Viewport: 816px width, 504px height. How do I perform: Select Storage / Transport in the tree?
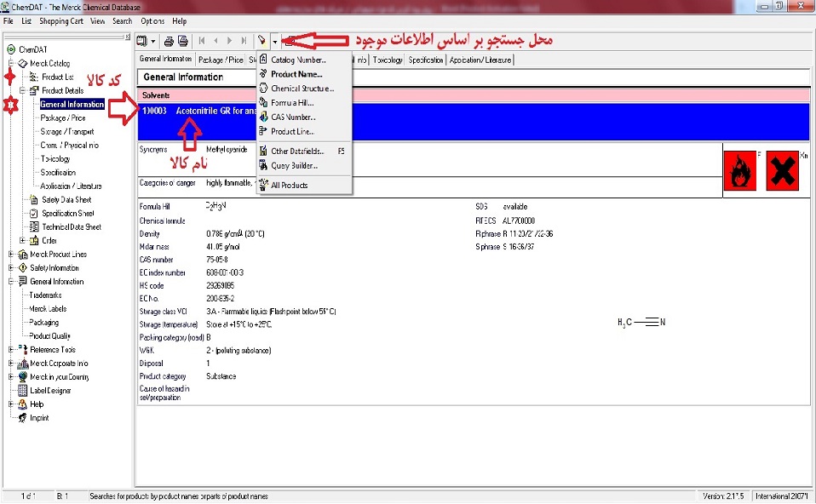pos(67,132)
